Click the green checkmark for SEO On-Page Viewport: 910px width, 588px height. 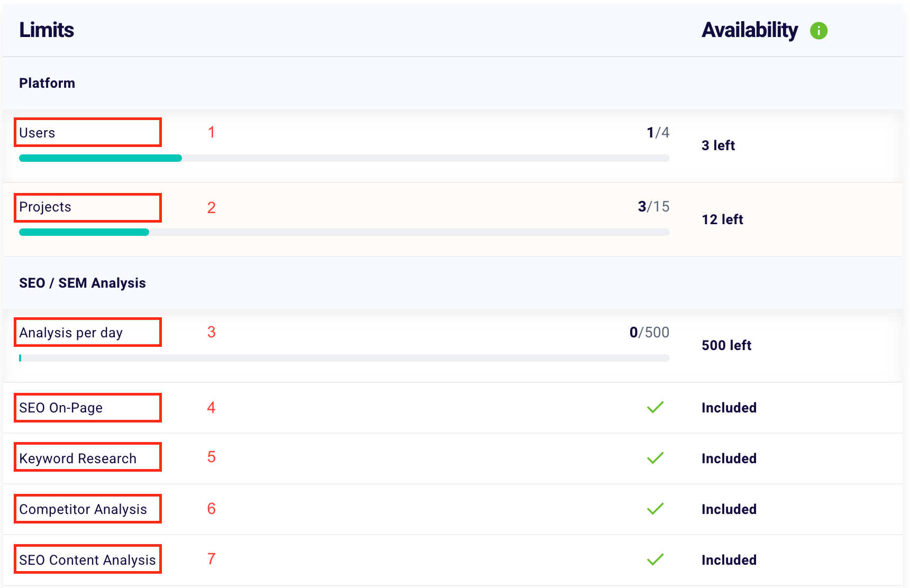[x=655, y=407]
